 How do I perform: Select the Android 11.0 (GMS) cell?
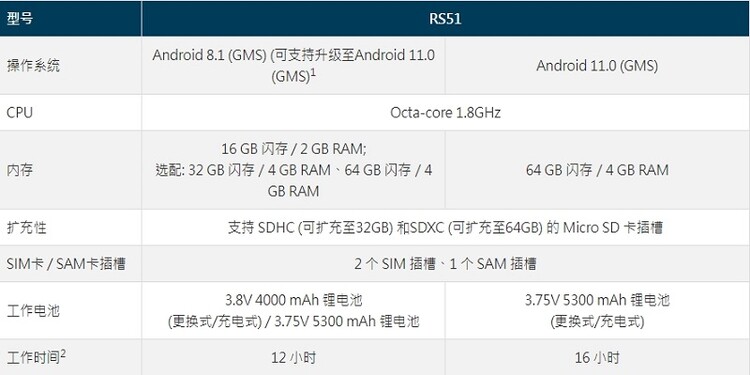[x=597, y=66]
